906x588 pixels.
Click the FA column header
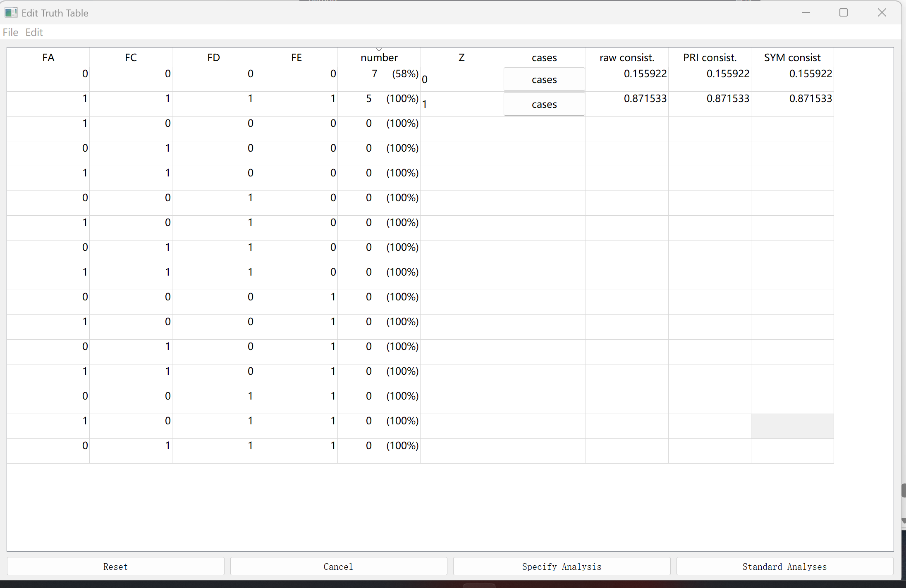point(48,58)
